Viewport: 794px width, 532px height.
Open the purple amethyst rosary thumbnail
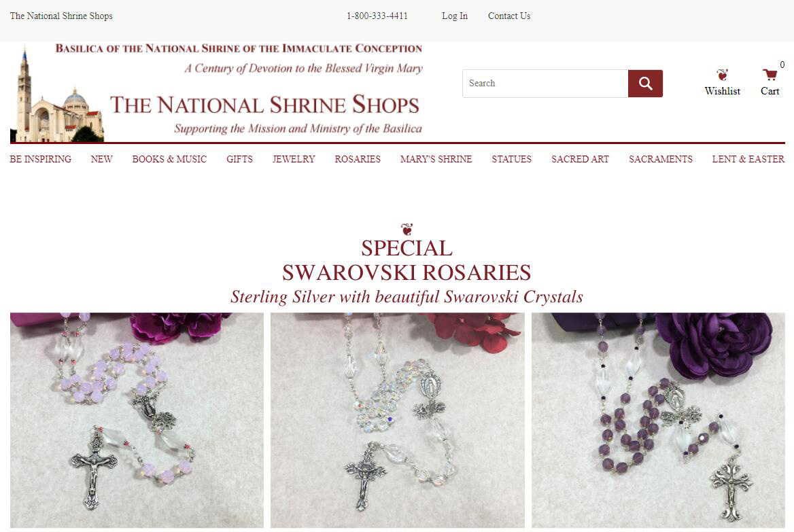[x=658, y=420]
